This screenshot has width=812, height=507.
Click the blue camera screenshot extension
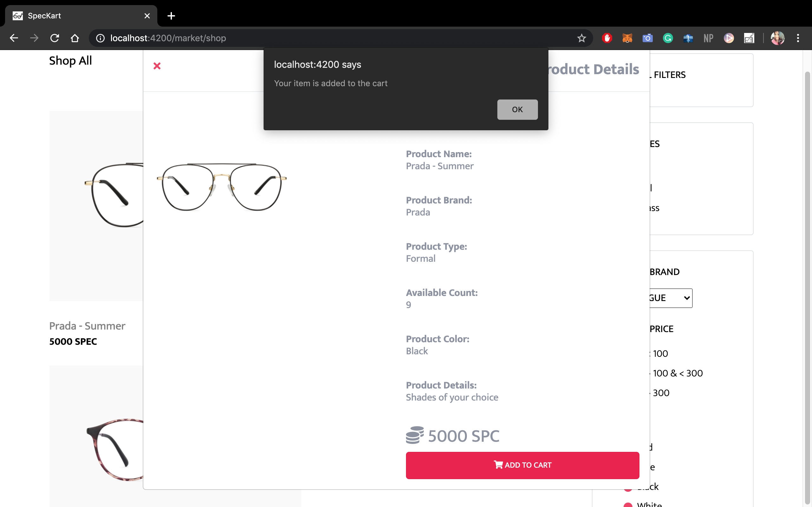click(x=647, y=38)
